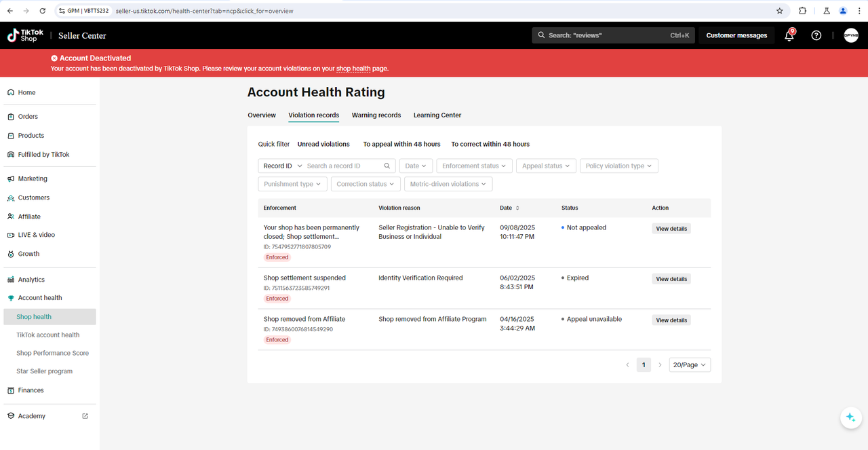Open the seller account avatar
The image size is (868, 450).
(851, 35)
